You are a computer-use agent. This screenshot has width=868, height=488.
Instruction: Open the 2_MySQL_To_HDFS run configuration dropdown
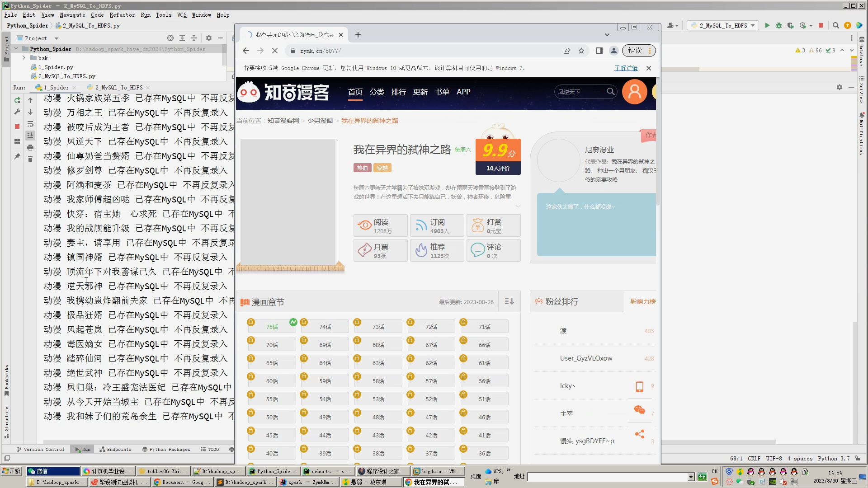tap(753, 26)
